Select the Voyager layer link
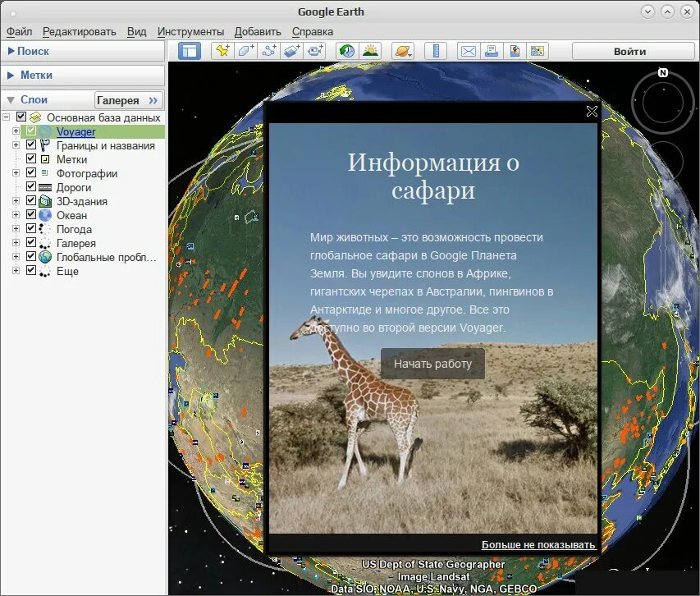The height and width of the screenshot is (596, 700). point(75,131)
